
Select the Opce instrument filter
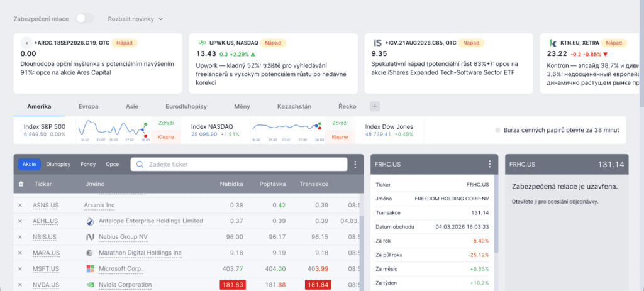tap(112, 165)
